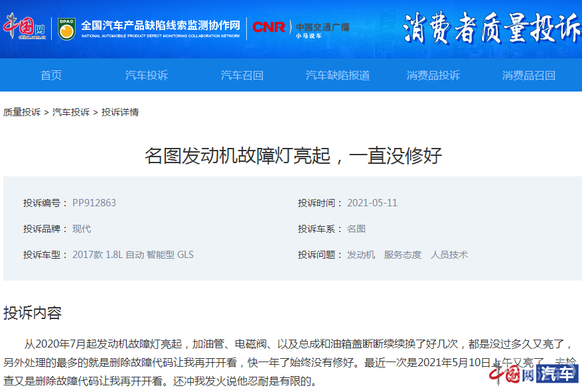Click the 汽车投诉 breadcrumb link

point(71,112)
